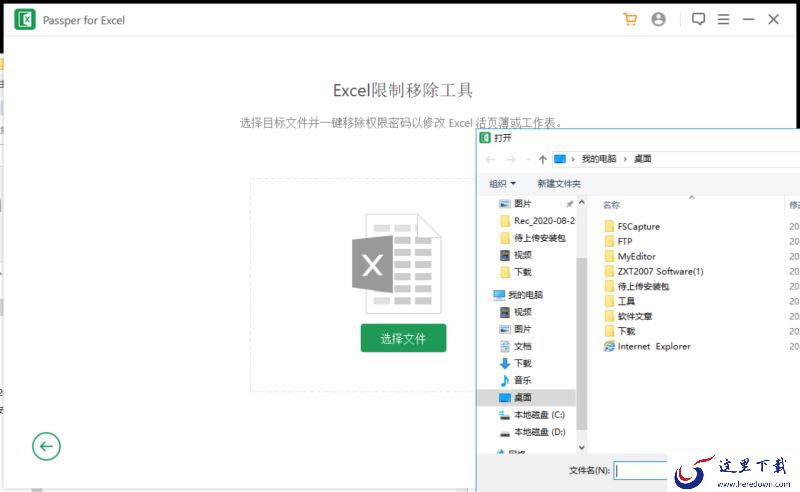The width and height of the screenshot is (800, 492).
Task: Select 我的电脑 node in tree
Action: coord(525,294)
